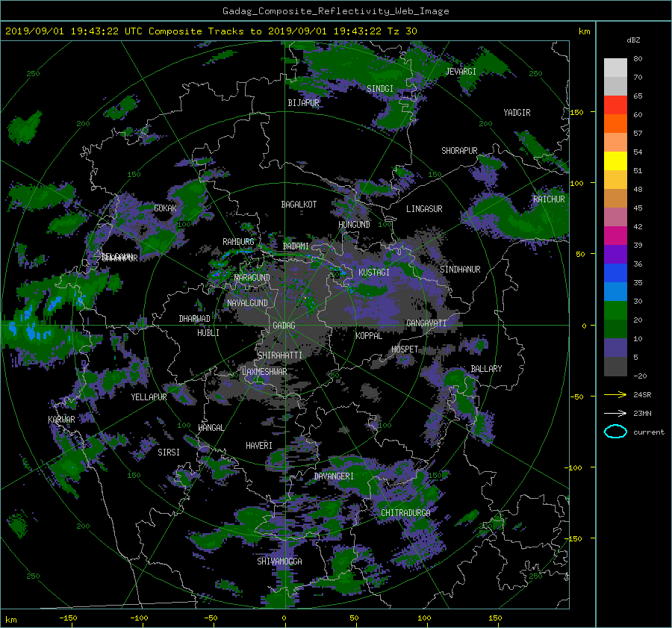Click the NARAGUND city label
The width and height of the screenshot is (672, 628).
coord(252,278)
